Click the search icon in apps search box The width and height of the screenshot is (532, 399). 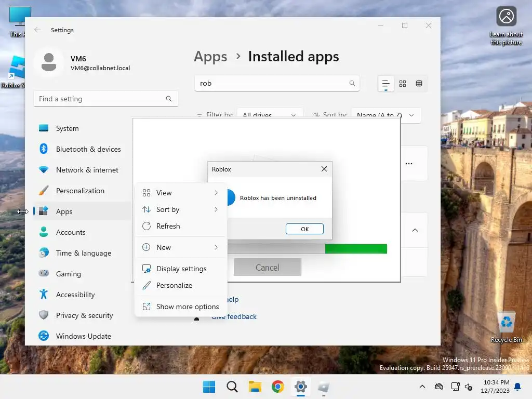[x=352, y=83]
